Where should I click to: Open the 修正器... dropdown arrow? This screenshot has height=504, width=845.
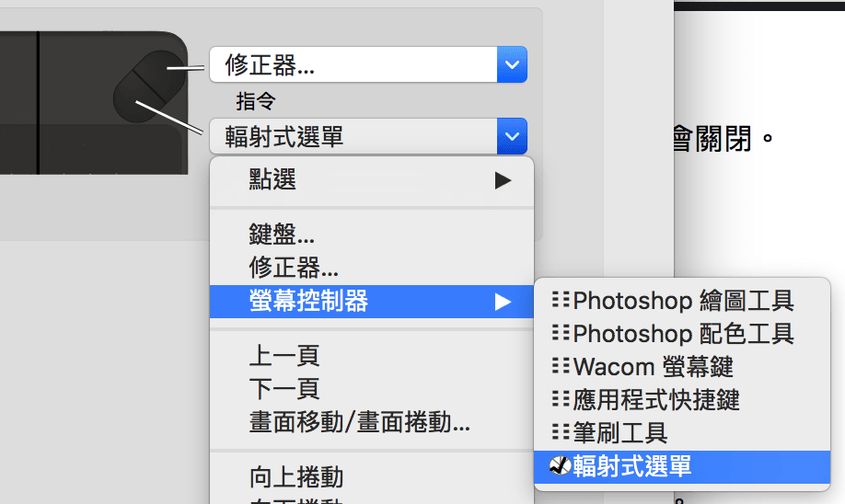512,64
